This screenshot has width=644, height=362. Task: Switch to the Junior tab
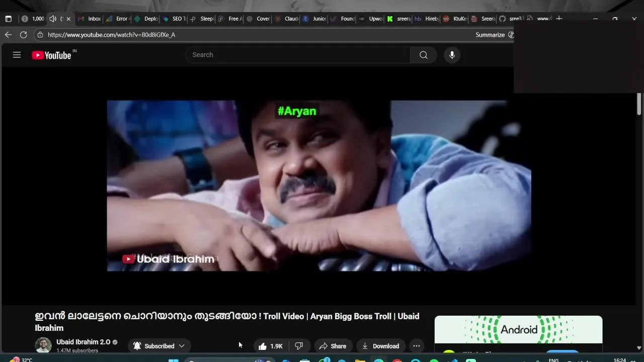(314, 19)
